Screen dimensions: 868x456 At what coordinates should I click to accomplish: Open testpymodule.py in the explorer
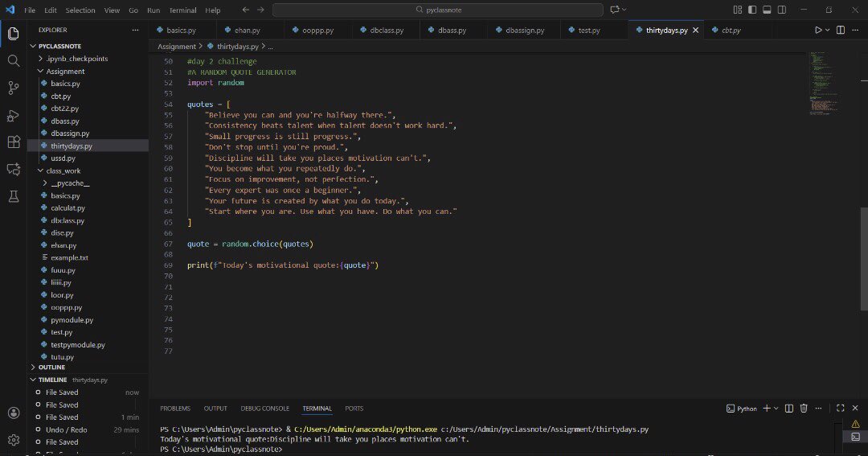(x=77, y=345)
